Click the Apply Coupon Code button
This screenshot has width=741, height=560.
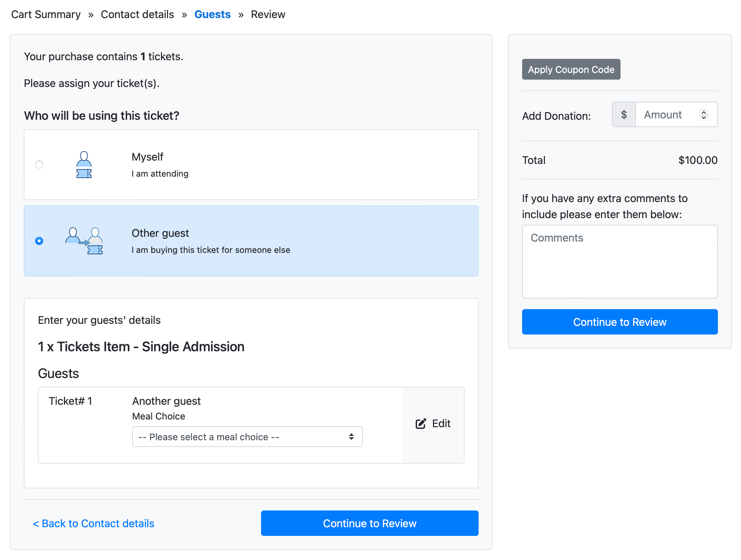[571, 69]
